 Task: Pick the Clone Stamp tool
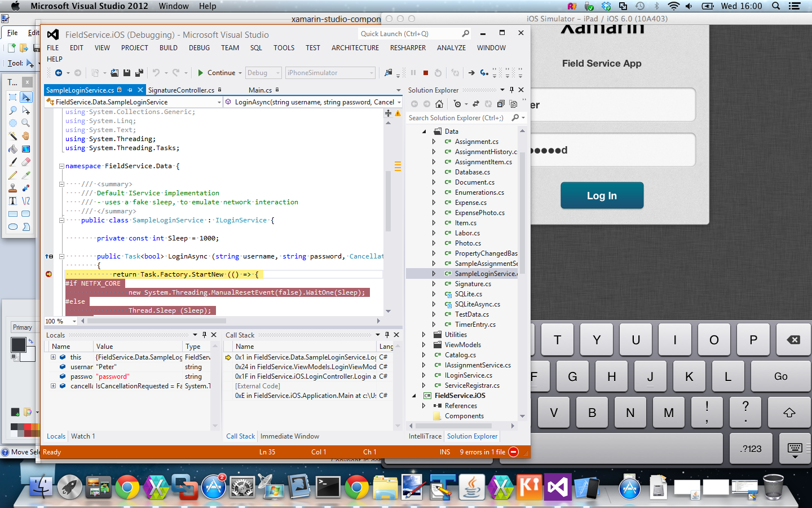[x=13, y=188]
